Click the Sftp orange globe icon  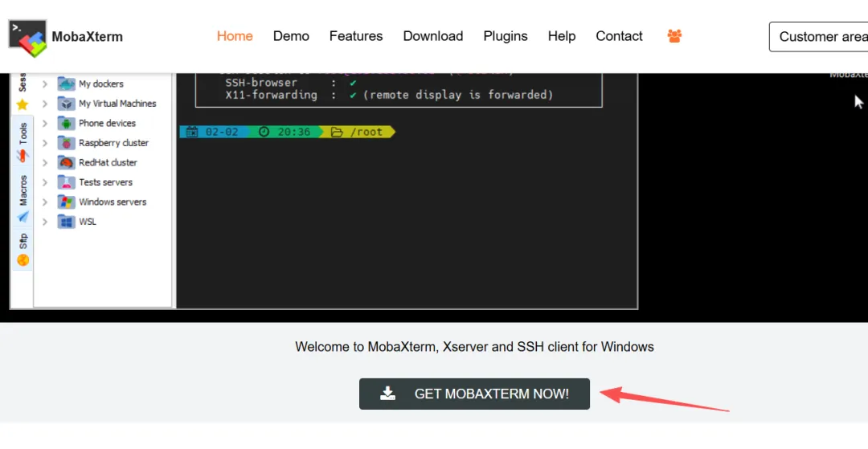(x=23, y=260)
